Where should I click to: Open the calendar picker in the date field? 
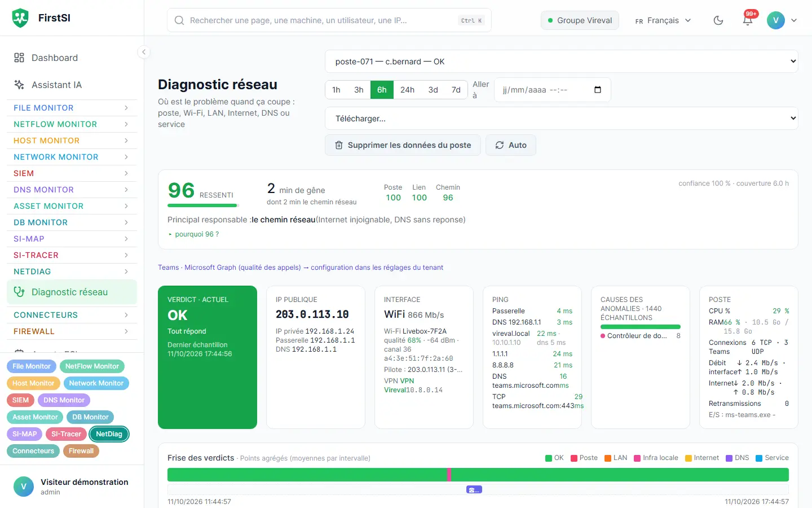(x=598, y=90)
